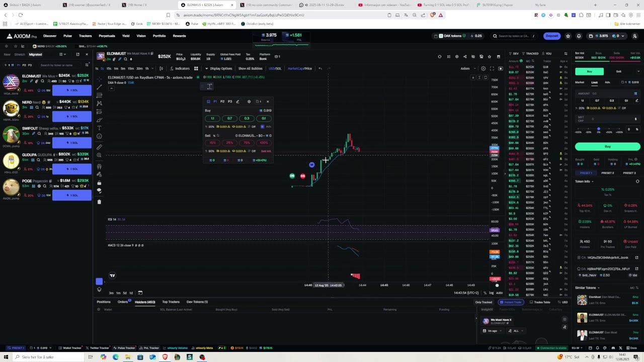This screenshot has height=362, width=644.
Task: Click the chart zoom-in tool
Action: pyautogui.click(x=99, y=155)
